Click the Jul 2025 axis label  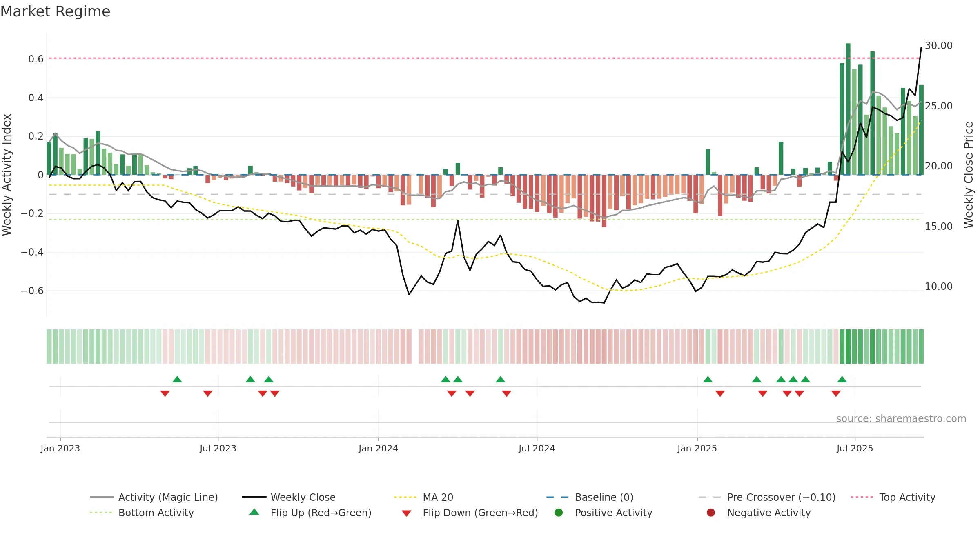(855, 448)
